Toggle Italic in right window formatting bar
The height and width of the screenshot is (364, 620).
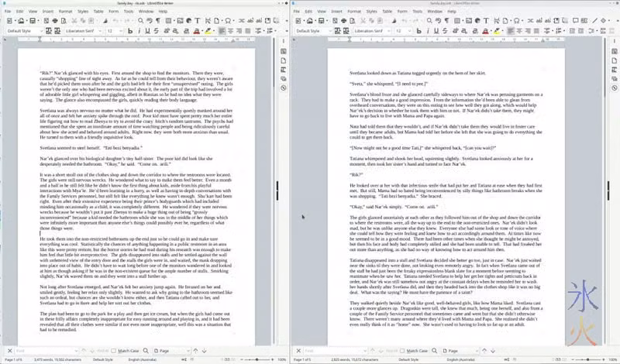tap(428, 31)
